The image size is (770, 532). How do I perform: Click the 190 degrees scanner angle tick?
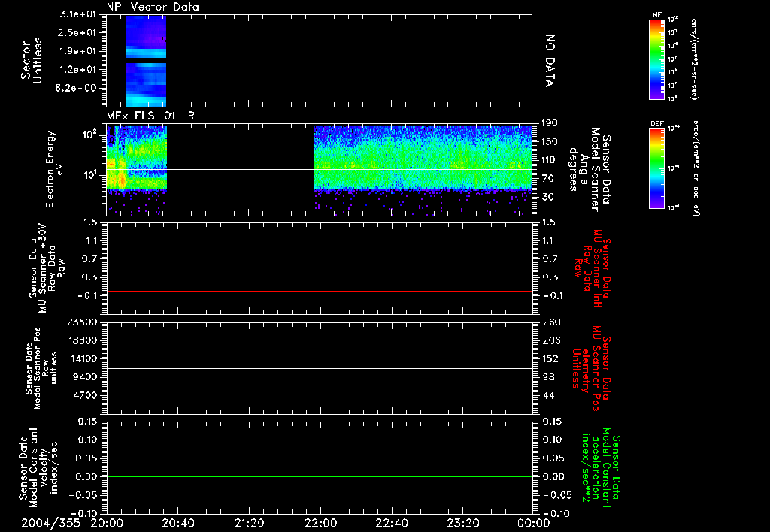[550, 123]
